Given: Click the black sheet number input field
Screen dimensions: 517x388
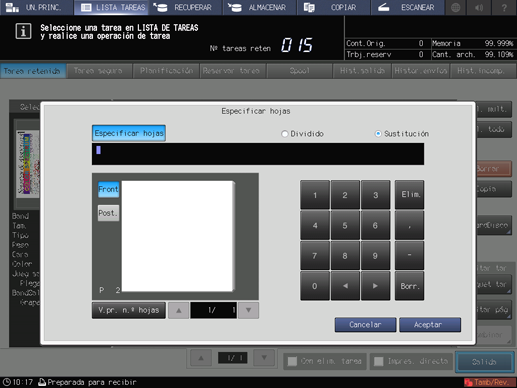Looking at the screenshot, I should [x=258, y=154].
